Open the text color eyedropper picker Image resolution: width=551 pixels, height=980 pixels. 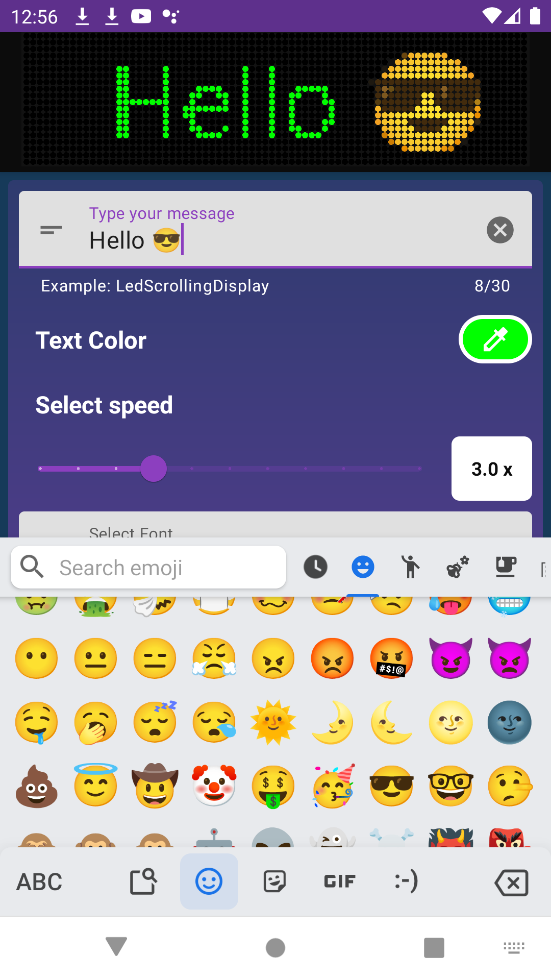pyautogui.click(x=495, y=339)
